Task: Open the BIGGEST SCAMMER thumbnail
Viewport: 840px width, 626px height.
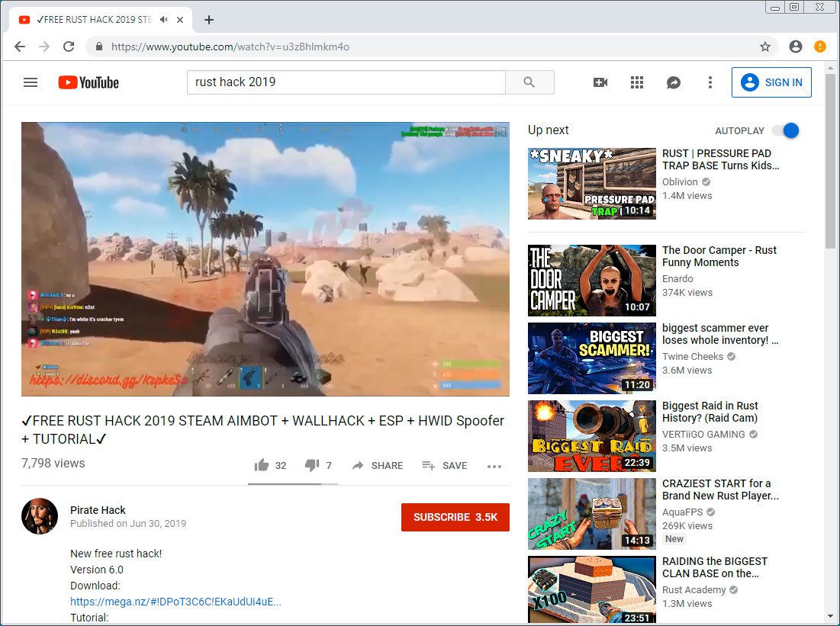Action: [x=591, y=358]
